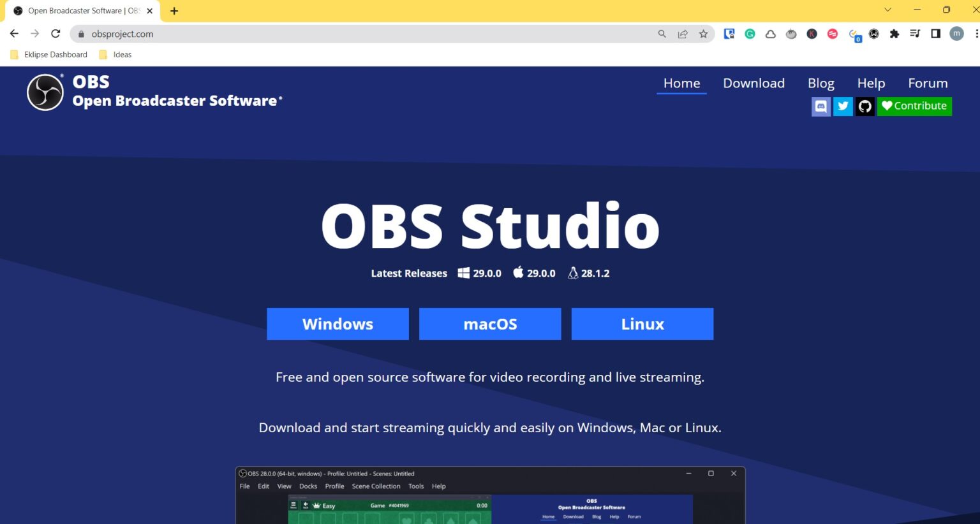Open the Chrome profile avatar
980x524 pixels.
pyautogui.click(x=956, y=33)
